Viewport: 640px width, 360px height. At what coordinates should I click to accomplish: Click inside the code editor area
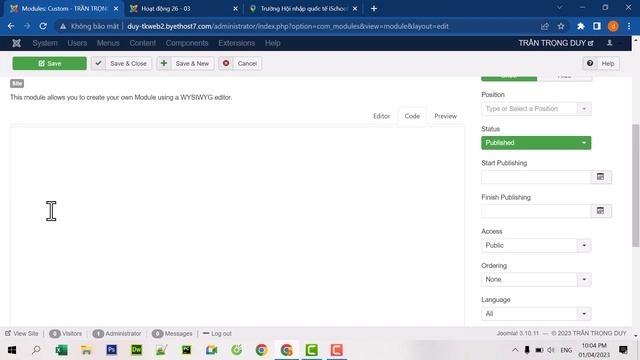237,227
